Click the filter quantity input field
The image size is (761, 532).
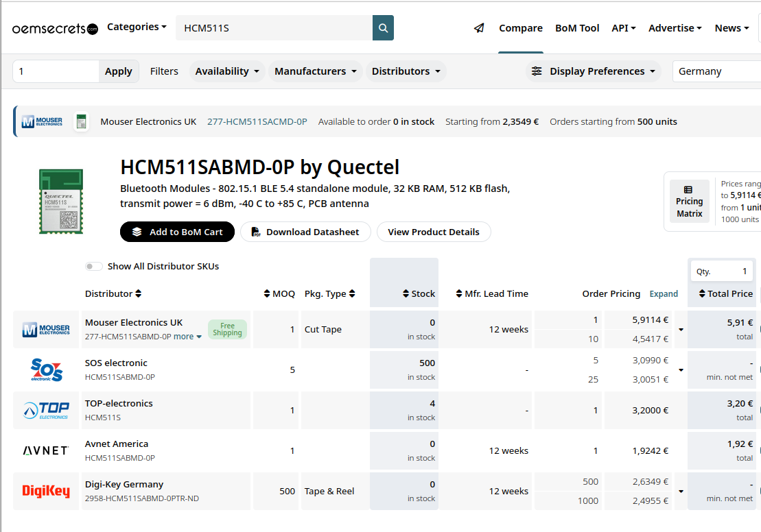pos(56,71)
